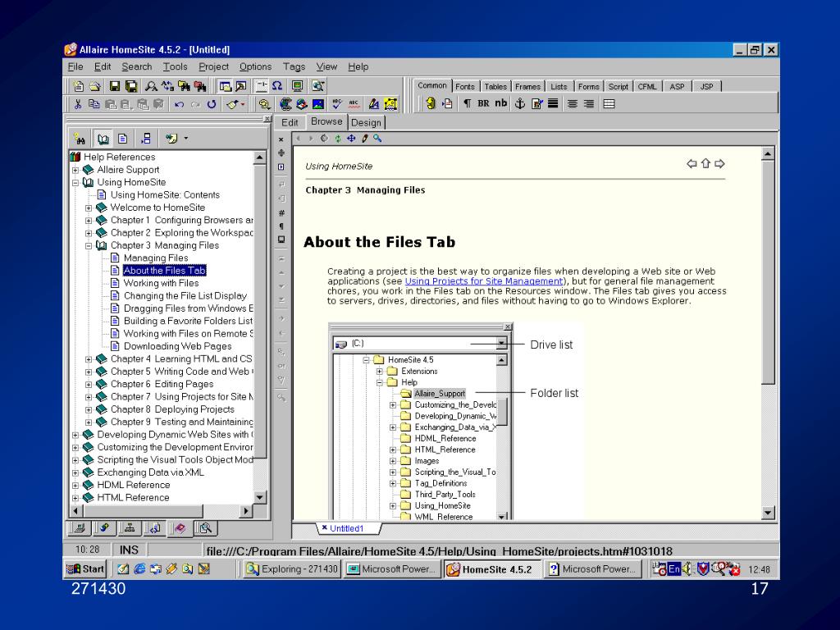Switch to the Design tab

tap(367, 123)
